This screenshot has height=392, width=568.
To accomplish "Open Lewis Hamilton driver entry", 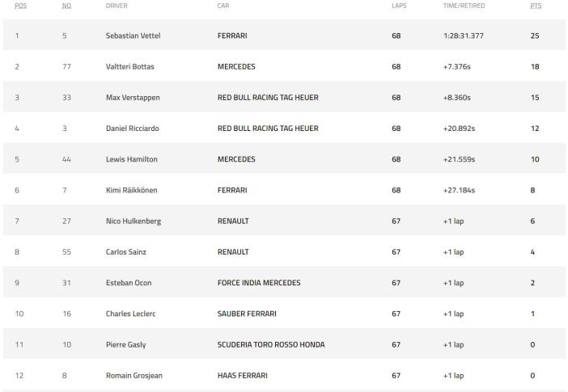I will click(x=131, y=159).
